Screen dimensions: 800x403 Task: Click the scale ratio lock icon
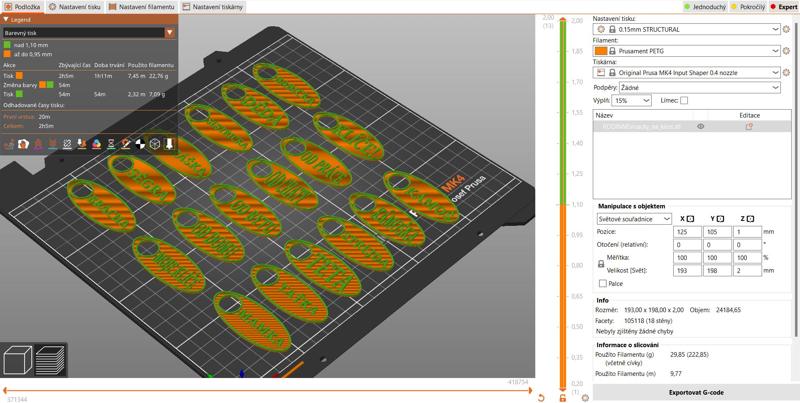tap(601, 265)
